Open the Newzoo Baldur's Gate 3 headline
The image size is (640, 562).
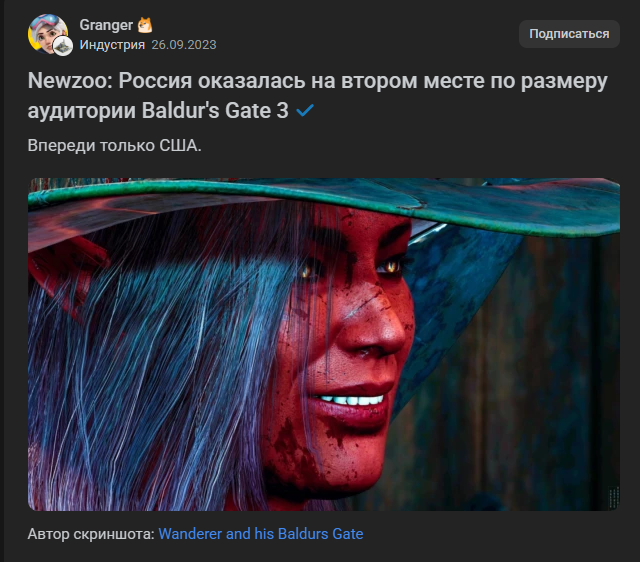coord(318,96)
